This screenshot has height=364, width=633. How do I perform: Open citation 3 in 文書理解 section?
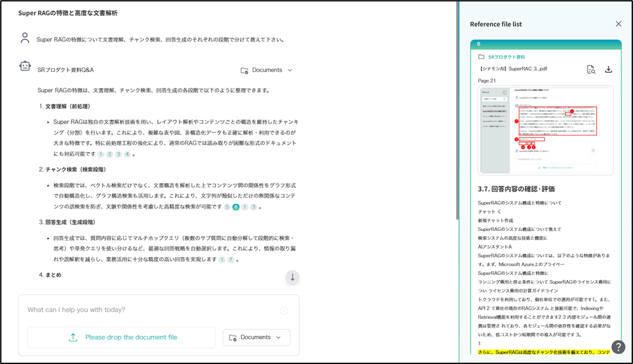(118, 154)
